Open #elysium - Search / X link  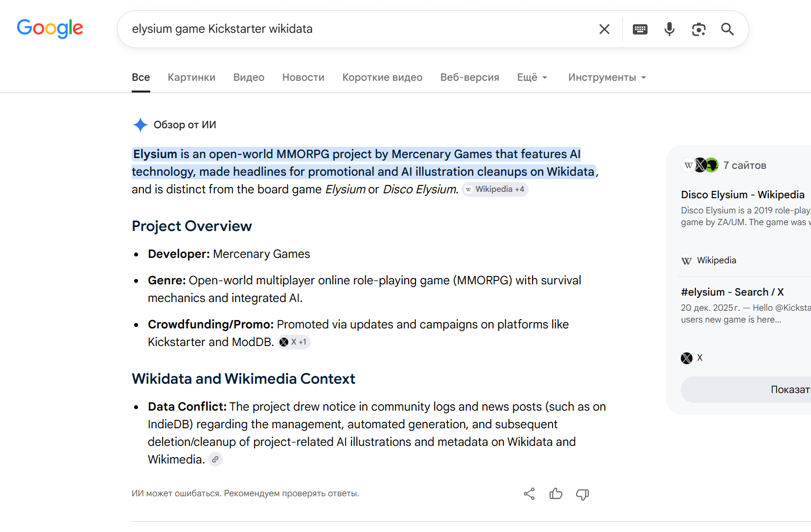tap(732, 292)
